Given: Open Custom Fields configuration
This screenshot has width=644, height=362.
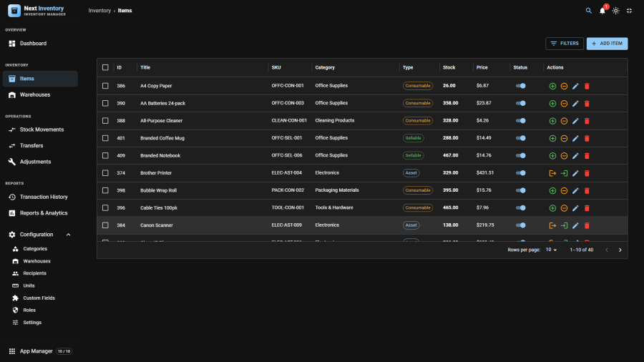Looking at the screenshot, I should tap(40, 298).
